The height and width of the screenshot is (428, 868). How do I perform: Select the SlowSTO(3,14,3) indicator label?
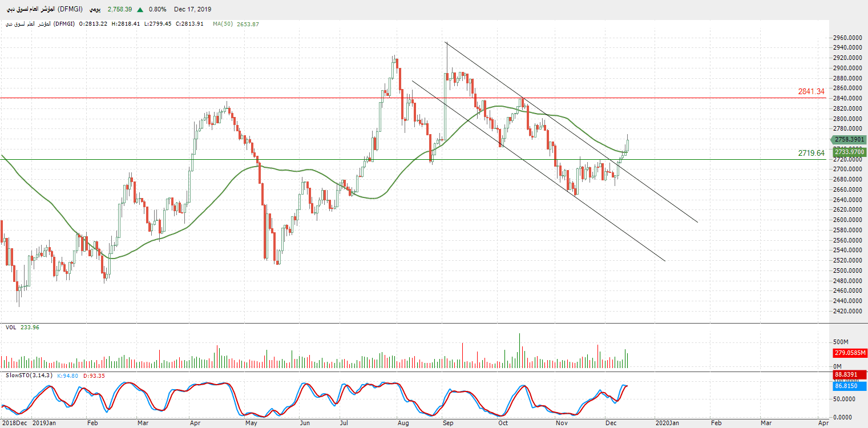[x=29, y=375]
